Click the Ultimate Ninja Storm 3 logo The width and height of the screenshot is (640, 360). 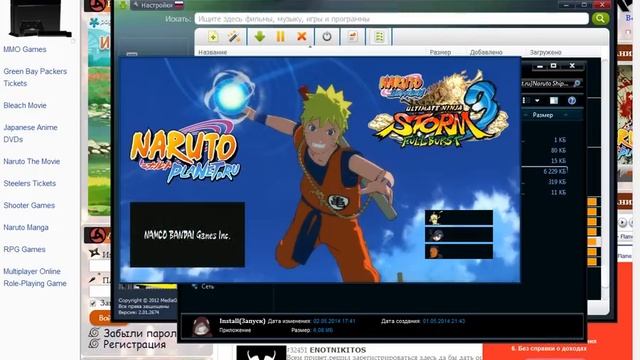pyautogui.click(x=438, y=110)
